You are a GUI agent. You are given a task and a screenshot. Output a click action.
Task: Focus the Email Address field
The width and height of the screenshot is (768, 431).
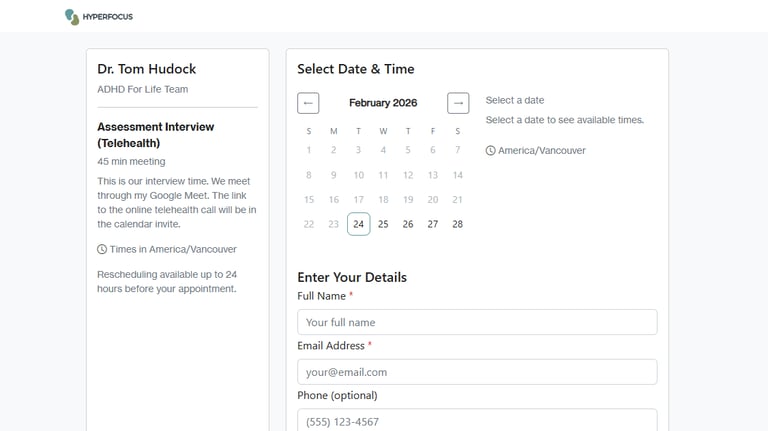click(477, 372)
